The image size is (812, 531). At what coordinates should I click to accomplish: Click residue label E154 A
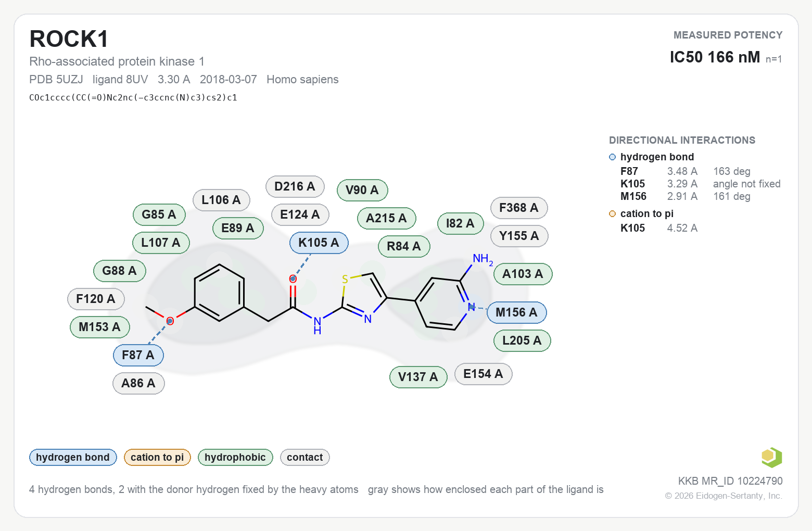point(483,374)
